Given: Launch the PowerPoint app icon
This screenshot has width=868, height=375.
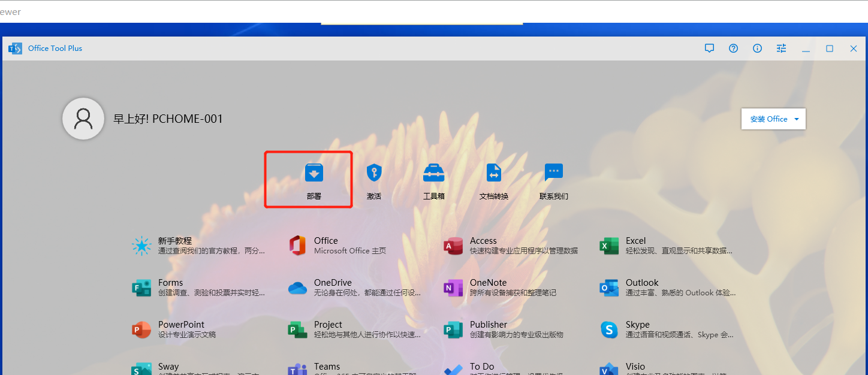Looking at the screenshot, I should pyautogui.click(x=141, y=329).
